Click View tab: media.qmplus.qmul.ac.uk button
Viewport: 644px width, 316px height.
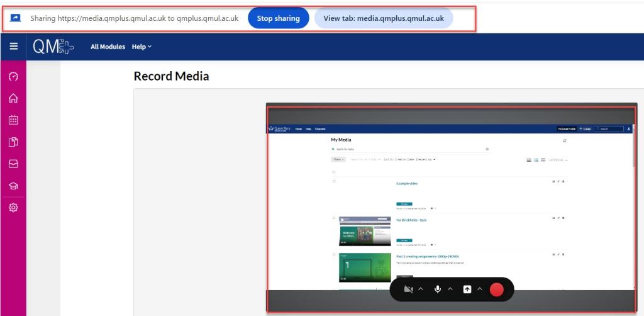pos(384,18)
